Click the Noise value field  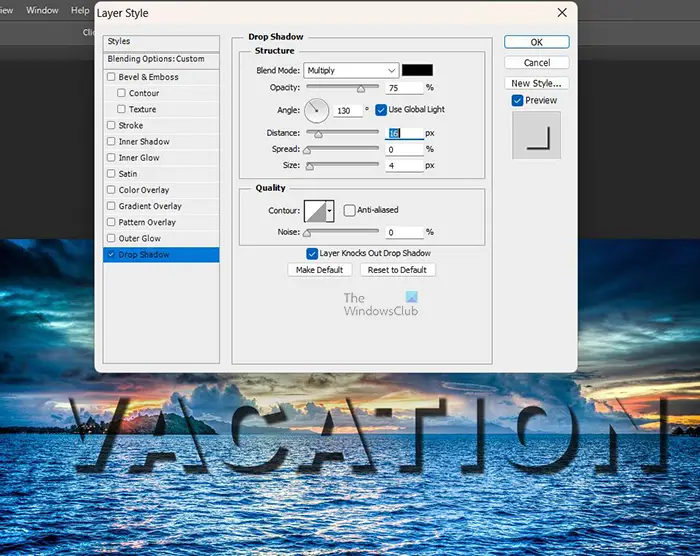pyautogui.click(x=404, y=232)
